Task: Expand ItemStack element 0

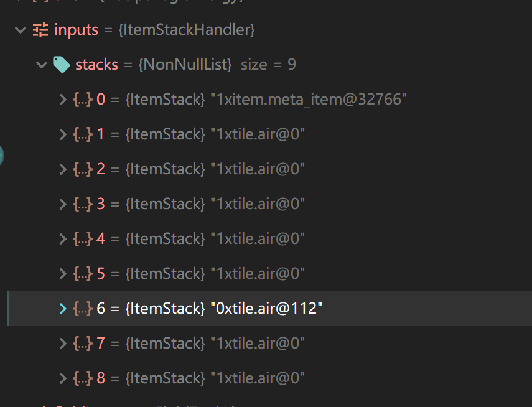Action: [x=62, y=99]
